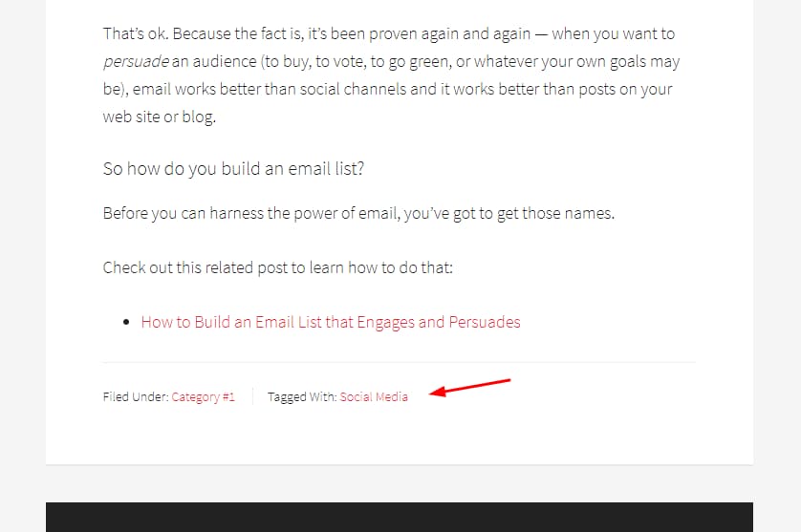Click the line beginning "That's ok. Because the fact is"
This screenshot has width=801, height=532.
click(389, 34)
